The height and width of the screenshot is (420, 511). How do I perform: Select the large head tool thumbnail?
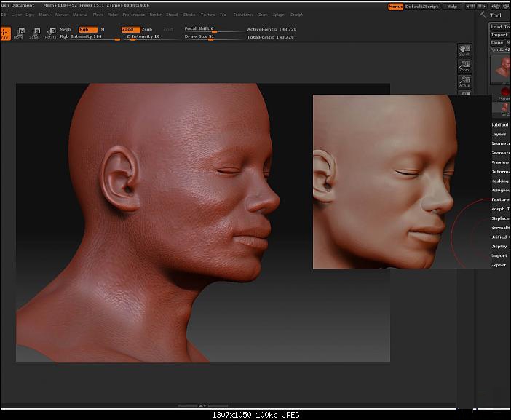500,70
